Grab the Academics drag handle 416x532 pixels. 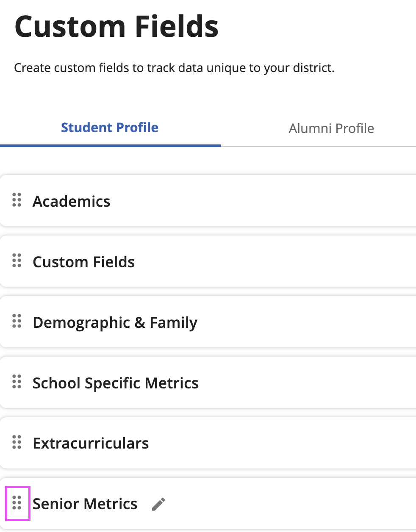(17, 200)
